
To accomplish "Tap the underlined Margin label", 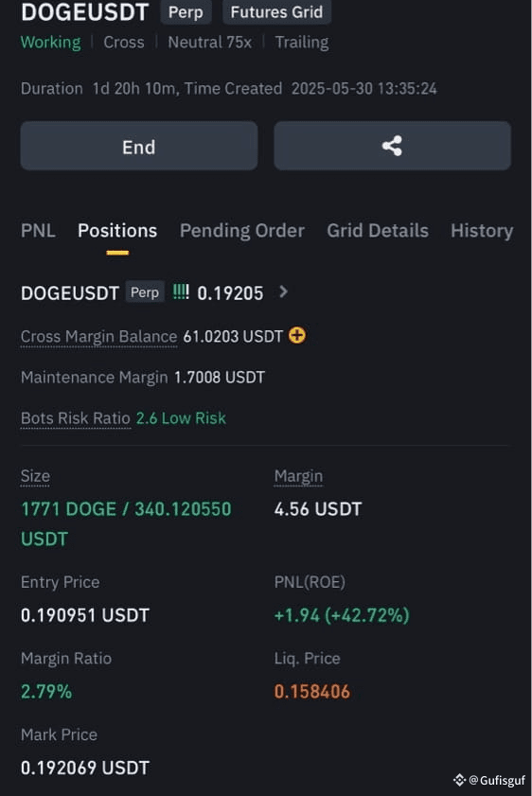I will 298,476.
